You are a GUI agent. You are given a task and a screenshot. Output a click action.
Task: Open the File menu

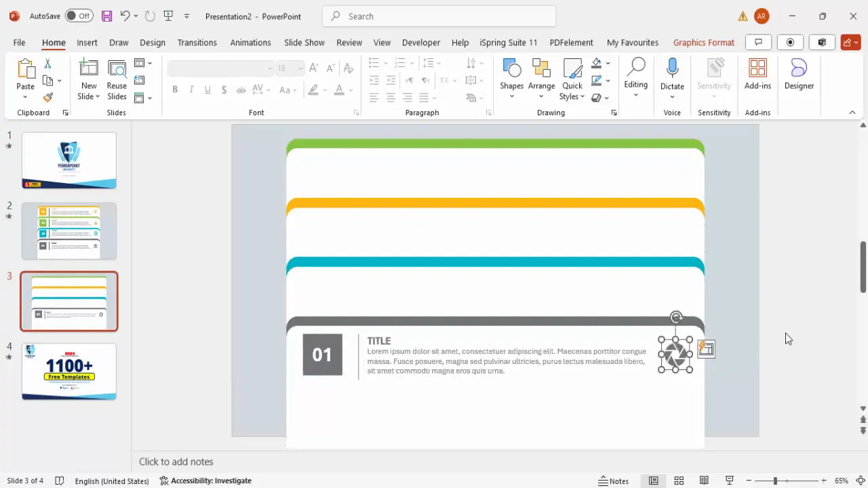[x=19, y=42]
